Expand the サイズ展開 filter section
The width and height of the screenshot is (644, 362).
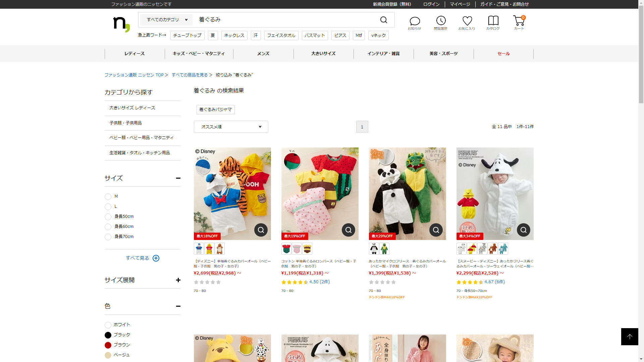[x=178, y=280]
